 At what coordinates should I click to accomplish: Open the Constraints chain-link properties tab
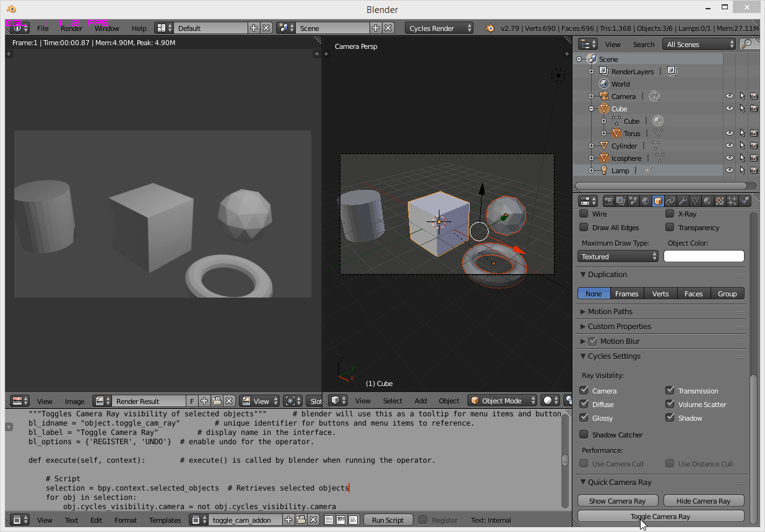(670, 201)
